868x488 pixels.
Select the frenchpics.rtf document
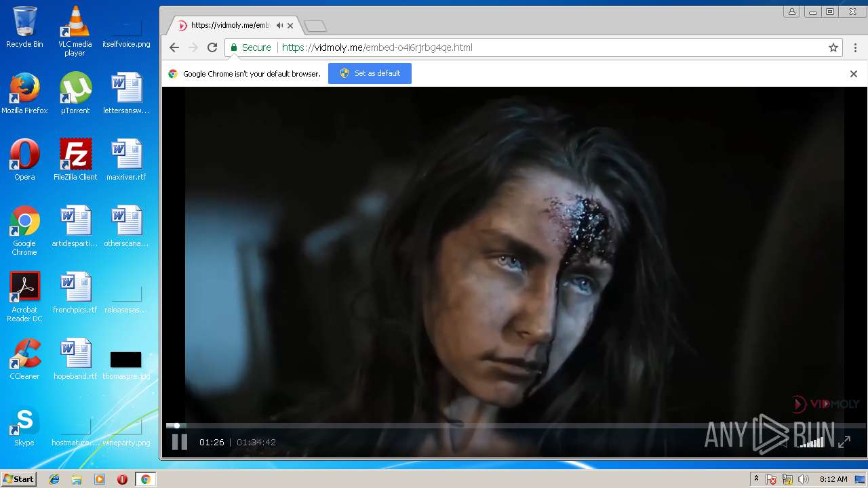(x=75, y=293)
